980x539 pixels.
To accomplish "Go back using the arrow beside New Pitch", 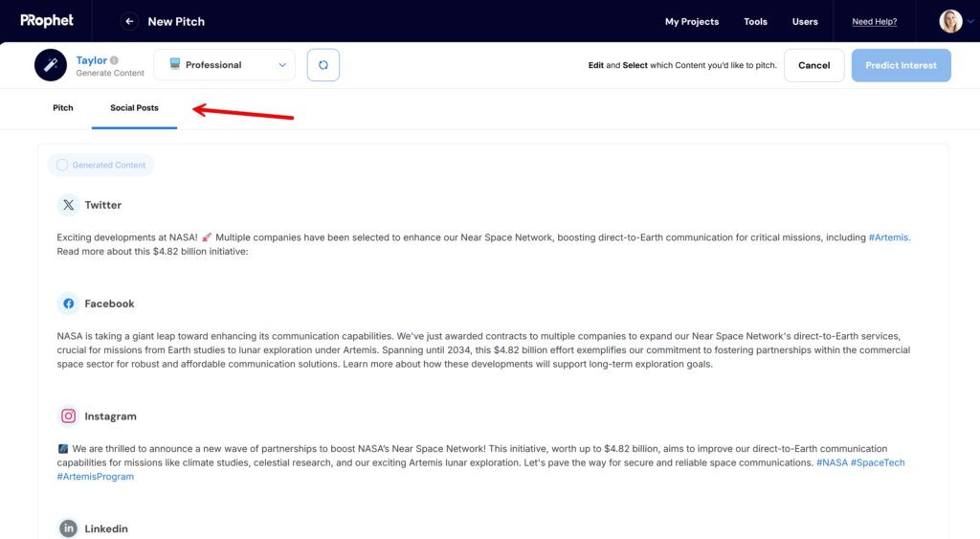I will click(x=129, y=21).
